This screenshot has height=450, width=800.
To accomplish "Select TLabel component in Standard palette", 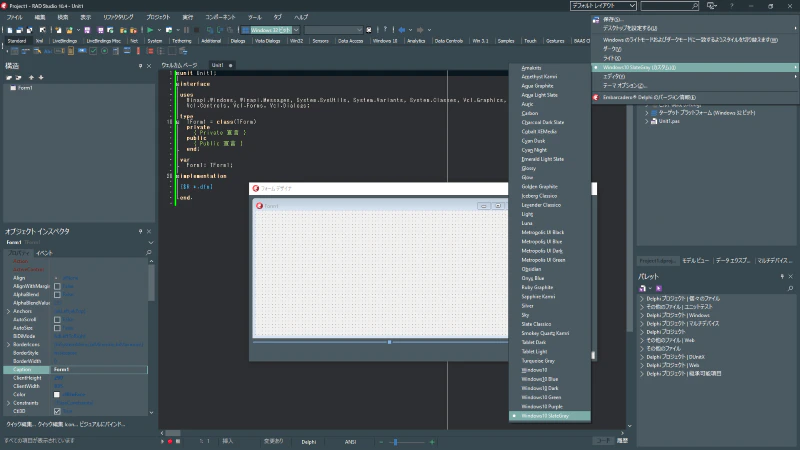I will [48, 52].
